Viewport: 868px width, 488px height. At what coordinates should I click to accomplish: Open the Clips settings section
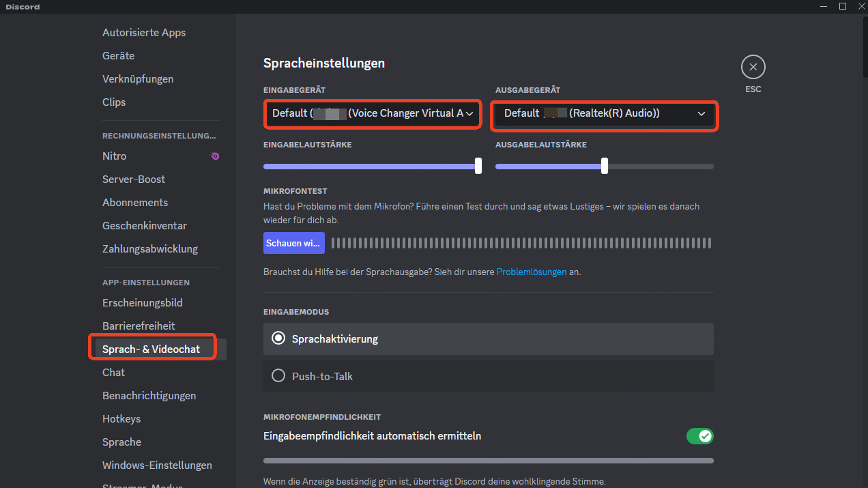113,102
